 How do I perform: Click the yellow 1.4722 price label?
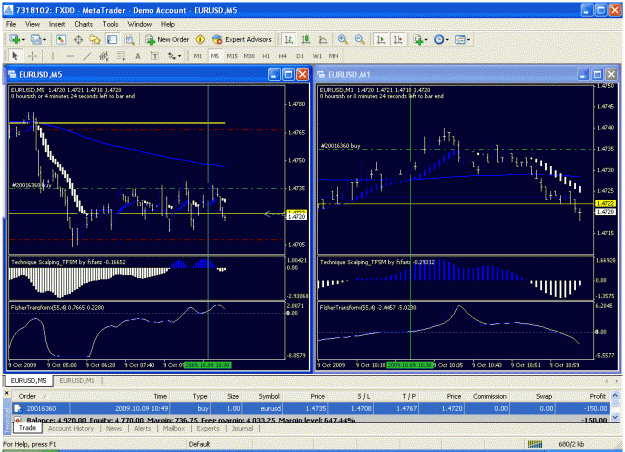[605, 203]
